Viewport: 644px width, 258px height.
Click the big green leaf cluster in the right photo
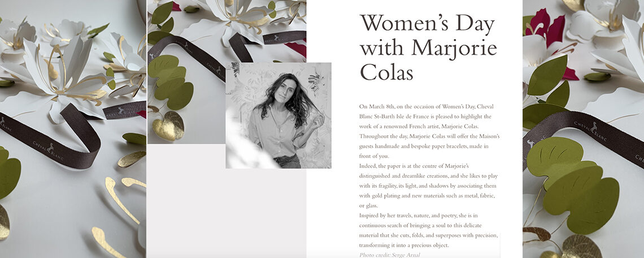[x=572, y=180]
